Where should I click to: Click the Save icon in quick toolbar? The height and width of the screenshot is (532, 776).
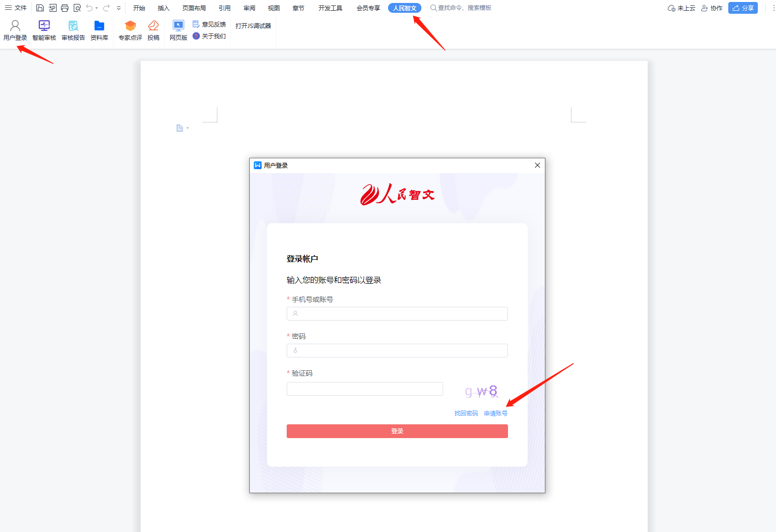(x=40, y=8)
